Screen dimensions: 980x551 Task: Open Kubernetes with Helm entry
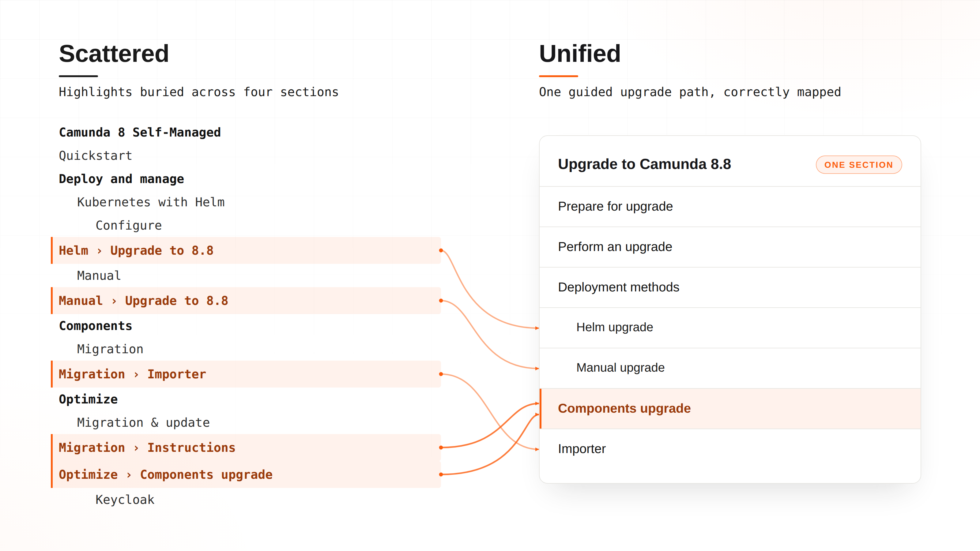151,202
